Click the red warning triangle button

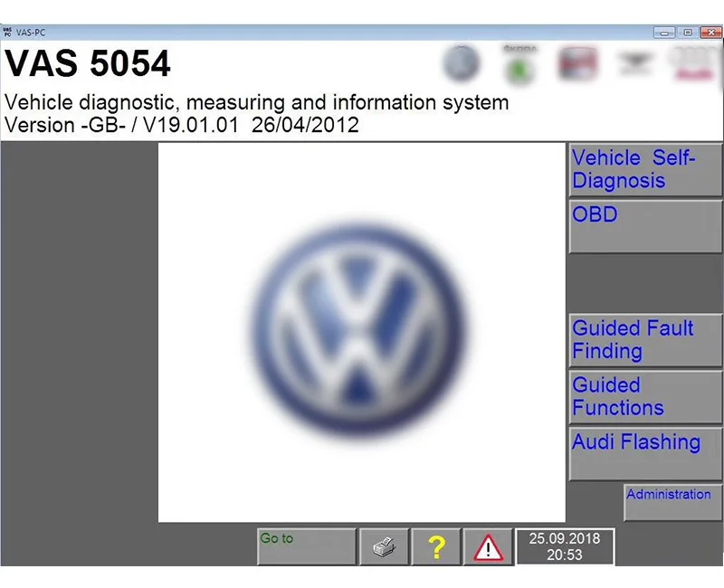[x=488, y=546]
